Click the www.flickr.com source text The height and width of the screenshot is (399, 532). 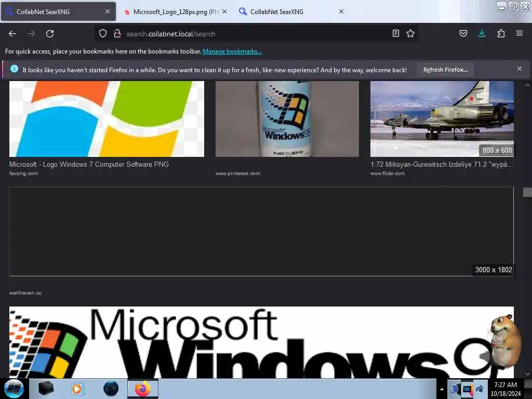[388, 174]
